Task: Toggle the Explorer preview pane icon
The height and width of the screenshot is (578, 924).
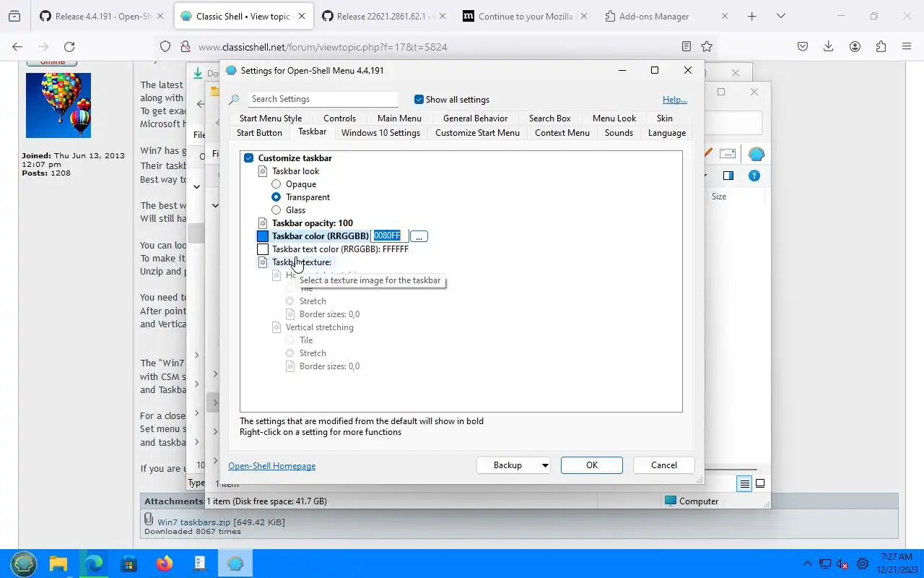Action: tap(728, 176)
